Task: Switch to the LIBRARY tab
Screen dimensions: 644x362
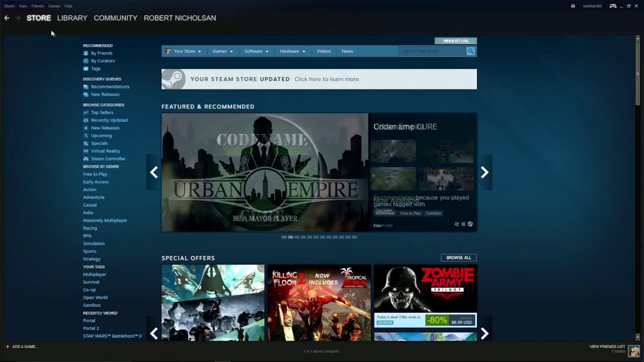Action: 72,18
